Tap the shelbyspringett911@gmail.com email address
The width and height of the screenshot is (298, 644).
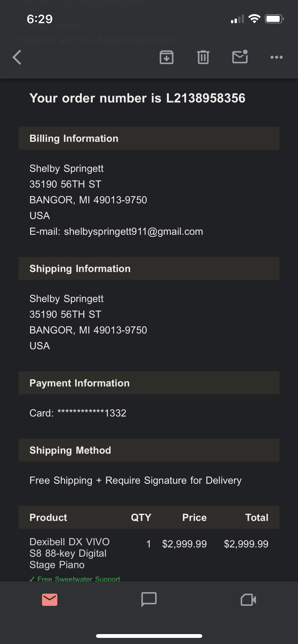(133, 231)
